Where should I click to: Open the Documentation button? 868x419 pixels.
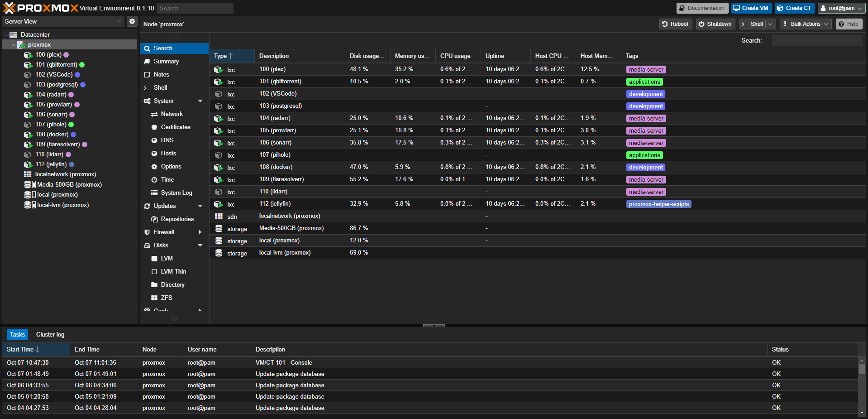702,8
